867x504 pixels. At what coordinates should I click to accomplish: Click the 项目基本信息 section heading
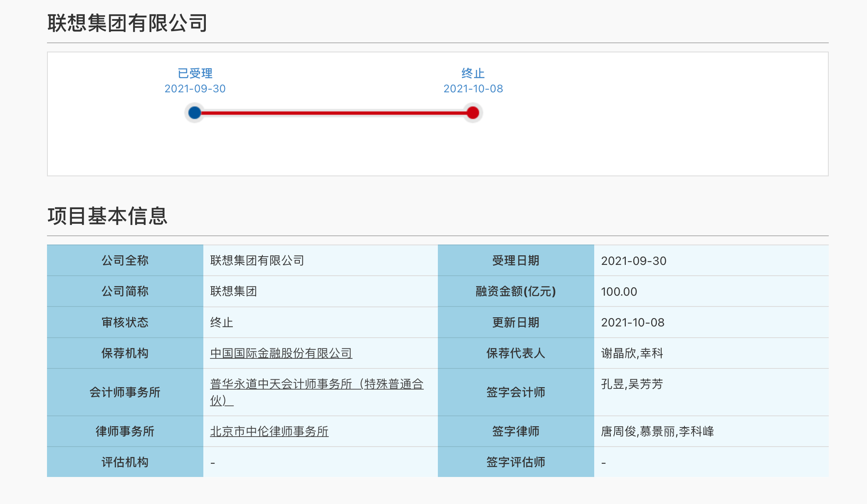point(107,216)
